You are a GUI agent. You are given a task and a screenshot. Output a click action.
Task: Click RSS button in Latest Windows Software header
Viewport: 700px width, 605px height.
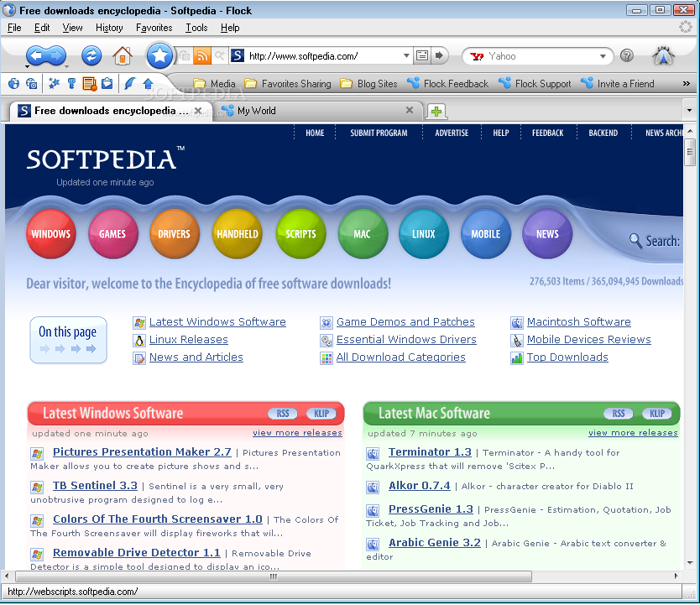[x=283, y=414]
